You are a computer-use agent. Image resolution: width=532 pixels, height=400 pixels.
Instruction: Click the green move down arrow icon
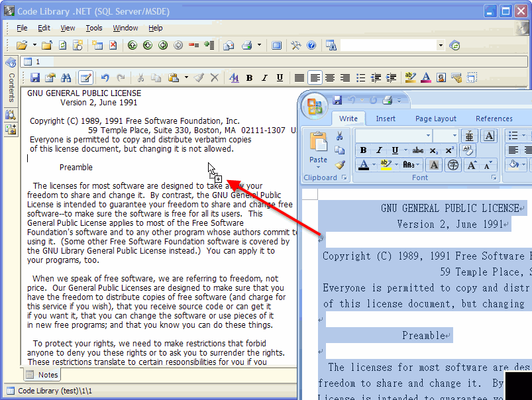pos(148,45)
